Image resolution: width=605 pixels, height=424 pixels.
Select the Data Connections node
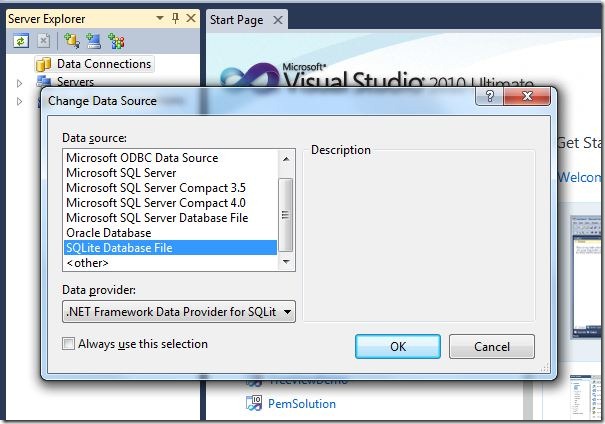coord(104,64)
